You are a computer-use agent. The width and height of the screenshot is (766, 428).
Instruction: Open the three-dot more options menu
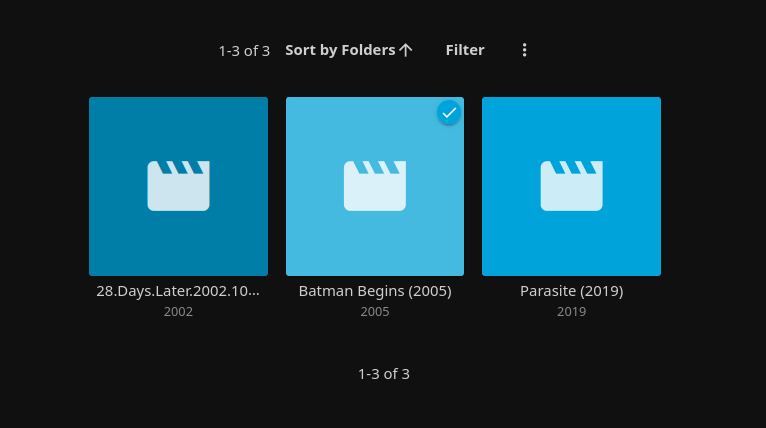[524, 50]
